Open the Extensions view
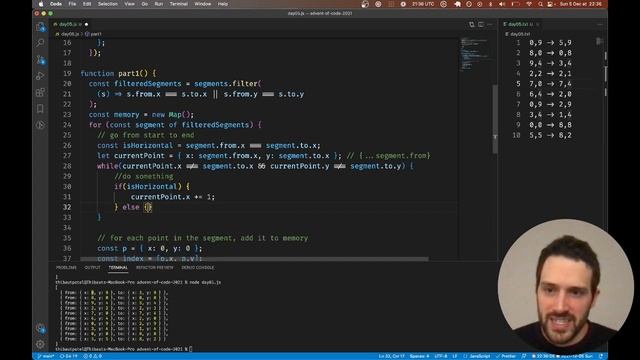The image size is (640, 360). pos(40,92)
